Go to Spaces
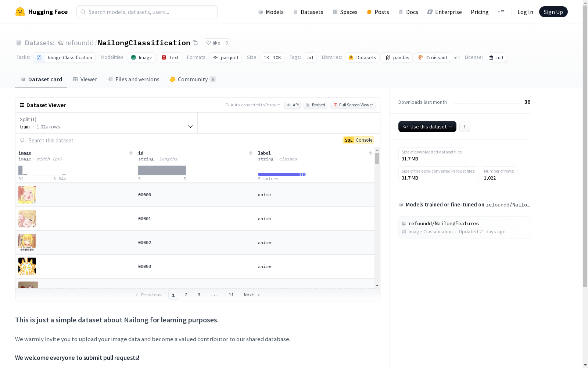The image size is (588, 368). (345, 12)
